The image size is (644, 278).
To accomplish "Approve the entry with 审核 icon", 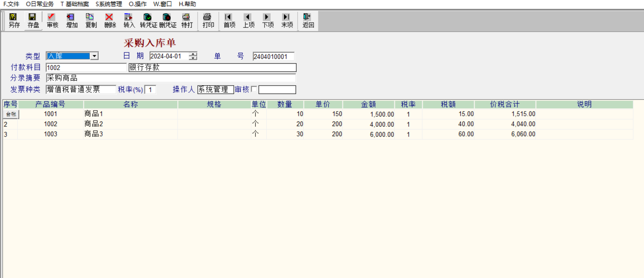I will pos(52,21).
